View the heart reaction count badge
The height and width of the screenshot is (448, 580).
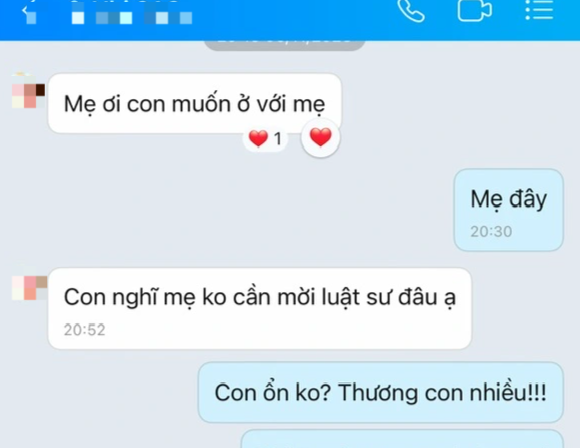[x=265, y=139]
